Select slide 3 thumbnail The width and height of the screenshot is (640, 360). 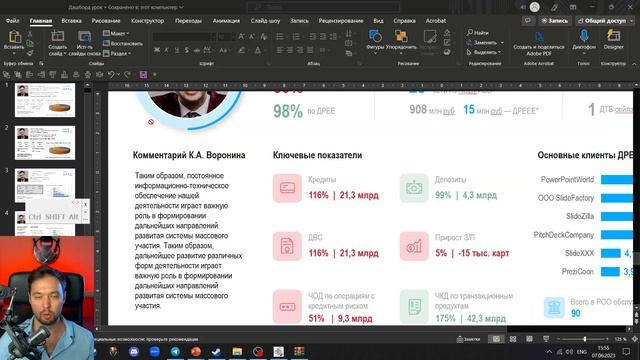click(45, 185)
